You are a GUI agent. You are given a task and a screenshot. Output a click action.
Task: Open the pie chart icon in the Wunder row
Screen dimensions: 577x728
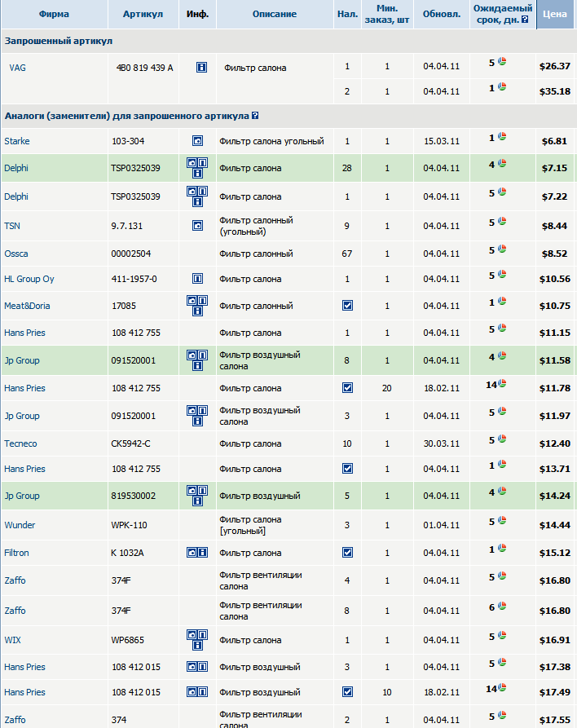pyautogui.click(x=502, y=520)
